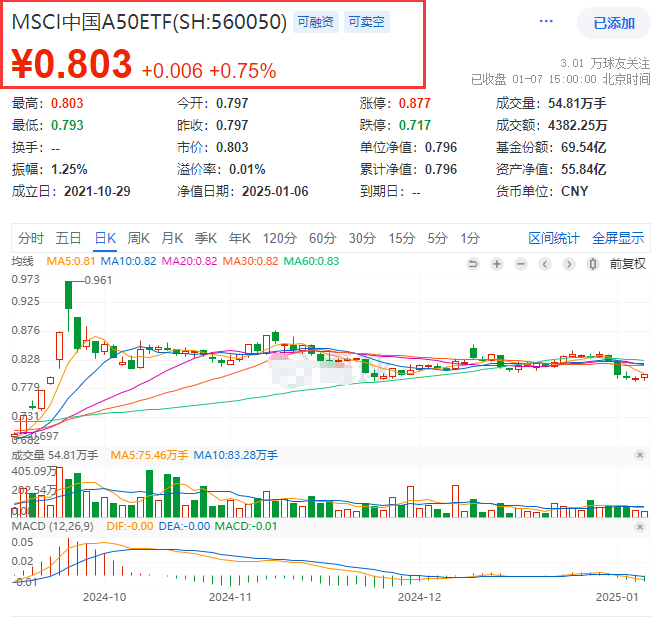Open 全屏显示 fullscreen link

pos(618,238)
